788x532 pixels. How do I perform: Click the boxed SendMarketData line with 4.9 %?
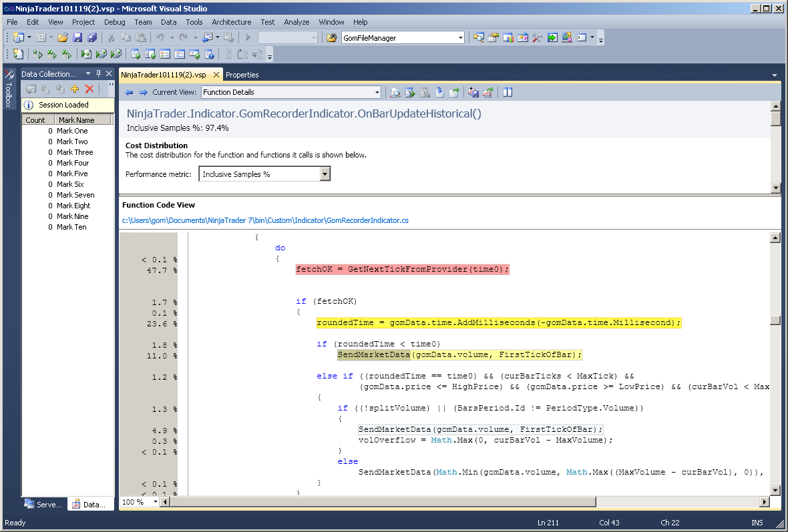pos(480,429)
